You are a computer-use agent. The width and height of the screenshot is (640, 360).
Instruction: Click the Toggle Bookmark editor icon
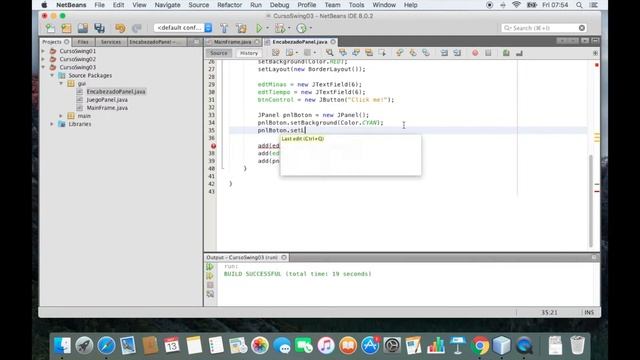[426, 53]
